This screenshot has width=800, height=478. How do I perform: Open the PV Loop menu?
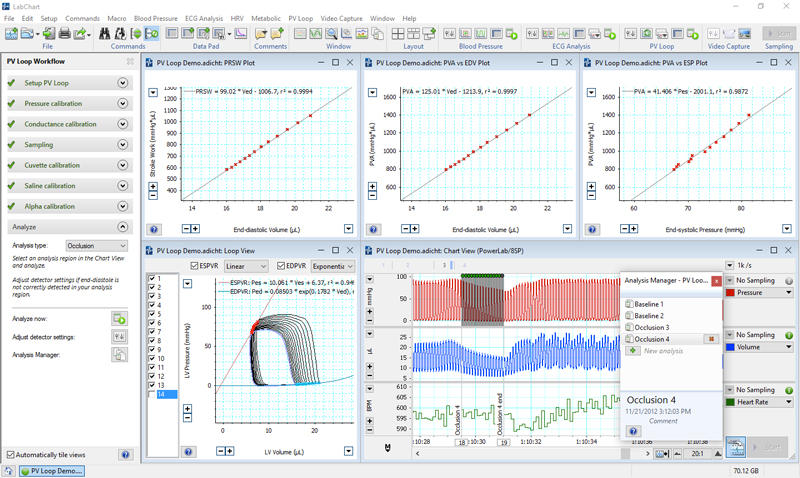click(x=300, y=19)
